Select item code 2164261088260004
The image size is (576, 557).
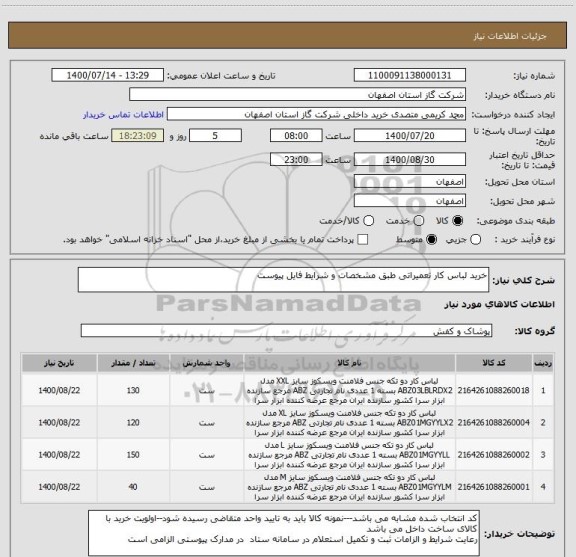point(494,423)
